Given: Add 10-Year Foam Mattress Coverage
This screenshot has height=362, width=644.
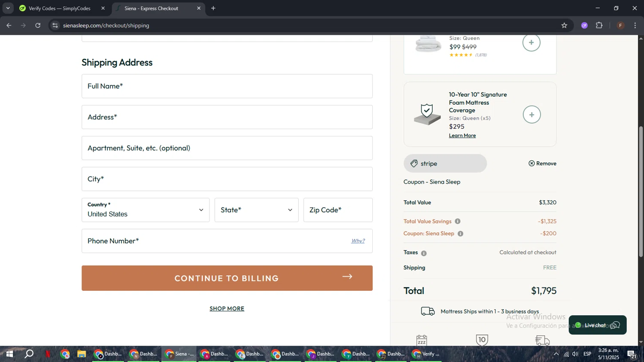Looking at the screenshot, I should [532, 115].
